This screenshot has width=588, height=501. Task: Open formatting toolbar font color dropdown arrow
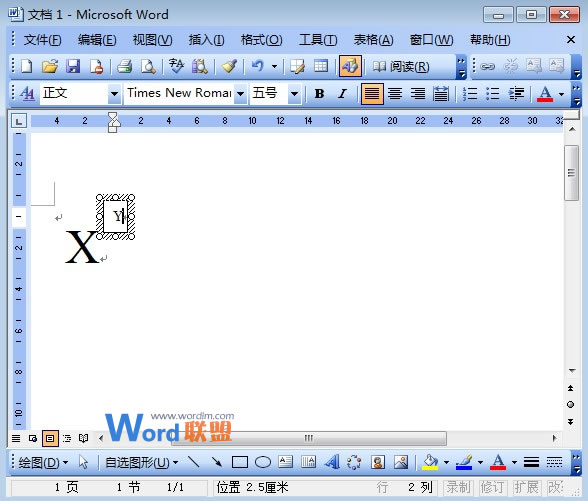coord(561,94)
